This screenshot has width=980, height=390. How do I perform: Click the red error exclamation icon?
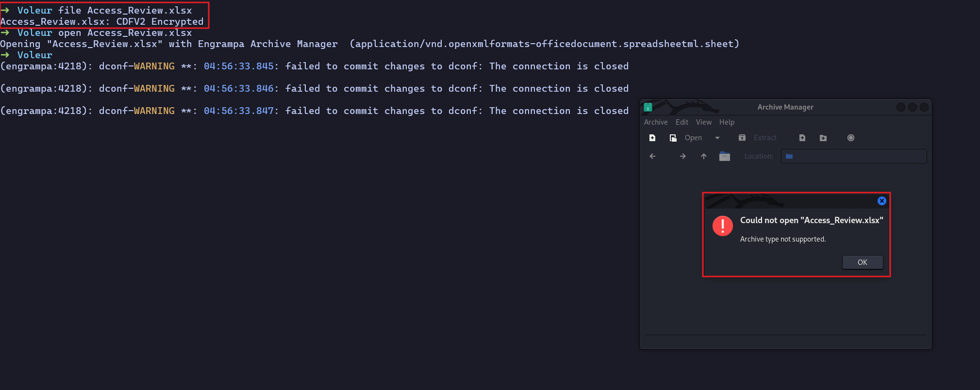pos(723,226)
